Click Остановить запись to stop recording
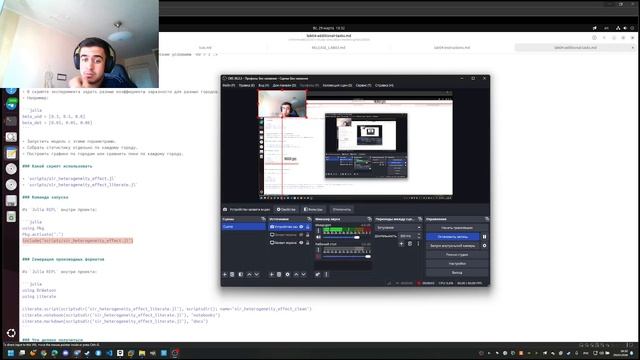The image size is (640, 360). point(453,237)
